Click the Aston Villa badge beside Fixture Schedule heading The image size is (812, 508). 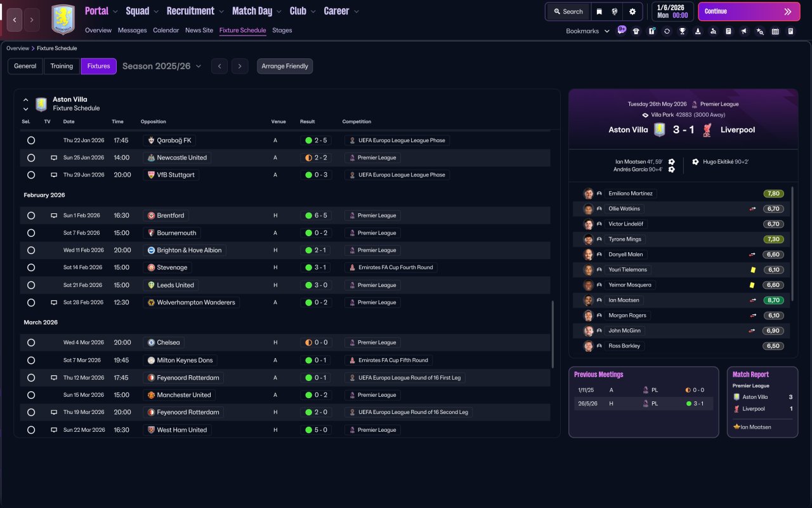pyautogui.click(x=41, y=104)
